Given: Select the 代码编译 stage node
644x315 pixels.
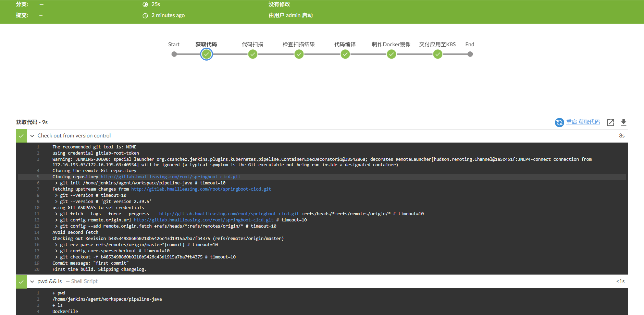Looking at the screenshot, I should pyautogui.click(x=345, y=54).
